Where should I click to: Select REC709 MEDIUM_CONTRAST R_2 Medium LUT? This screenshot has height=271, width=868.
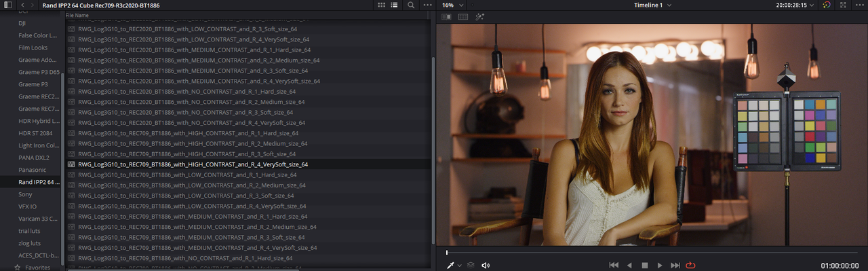248,227
